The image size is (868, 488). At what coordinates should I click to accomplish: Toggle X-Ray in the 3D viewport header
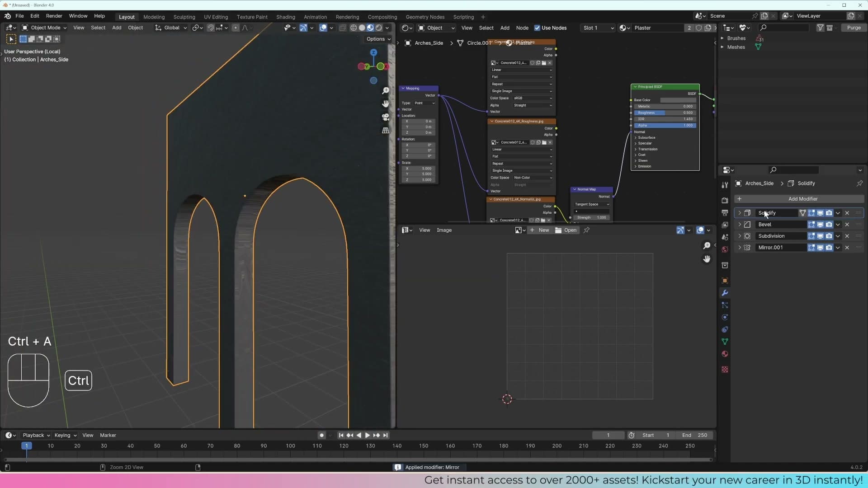point(343,28)
